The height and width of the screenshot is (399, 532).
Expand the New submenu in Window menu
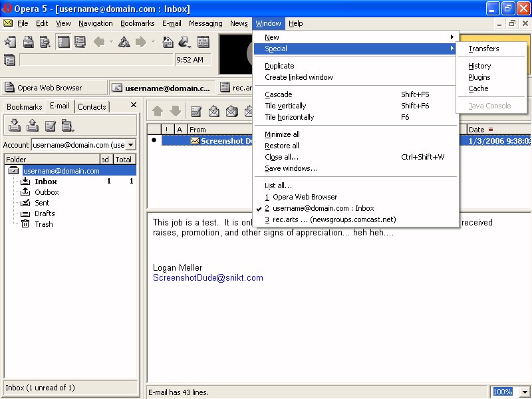coord(356,37)
